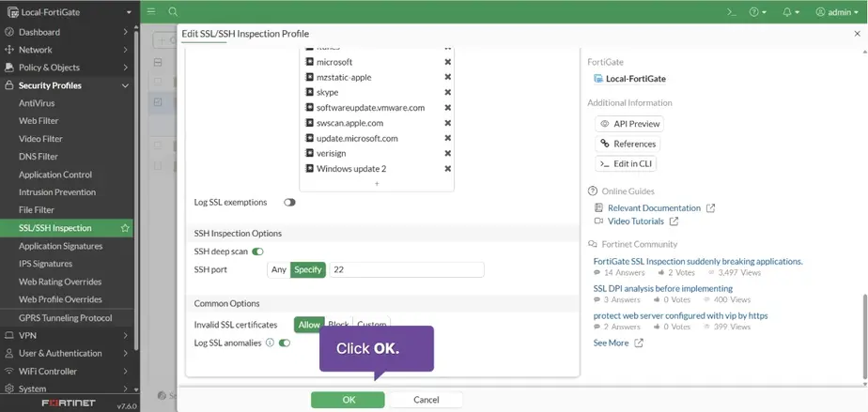Select Any for SSH port

279,270
